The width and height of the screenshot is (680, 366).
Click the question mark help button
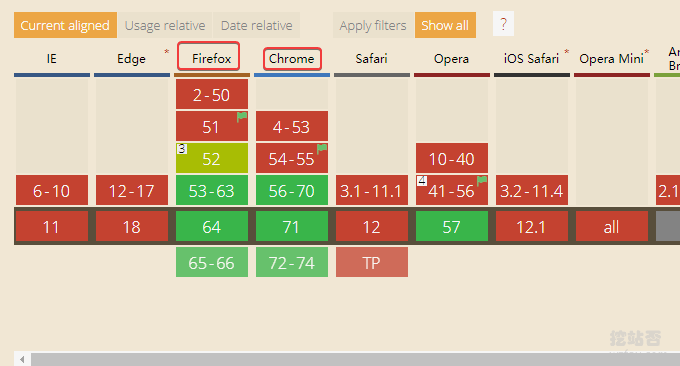tap(503, 24)
